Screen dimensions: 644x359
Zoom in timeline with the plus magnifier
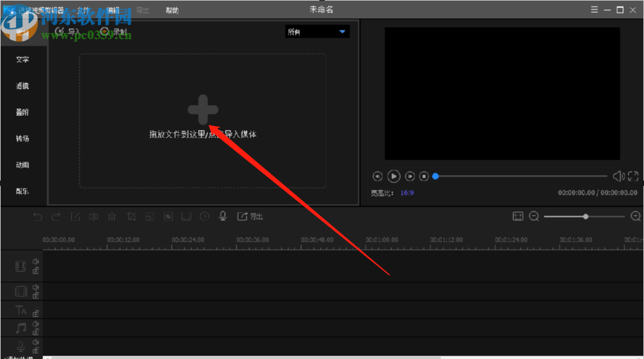click(635, 216)
